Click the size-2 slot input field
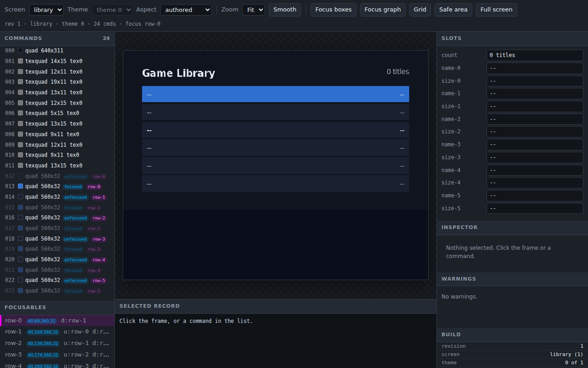This screenshot has width=588, height=368. (x=535, y=132)
